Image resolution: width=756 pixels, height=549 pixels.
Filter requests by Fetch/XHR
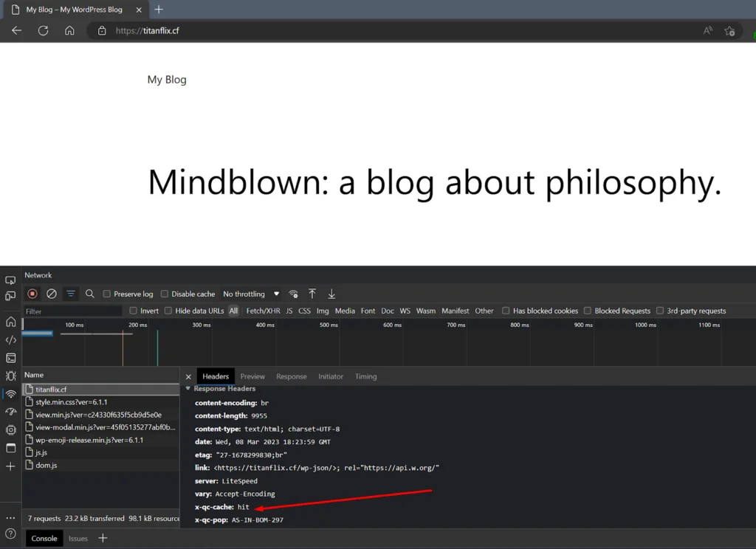(x=263, y=311)
